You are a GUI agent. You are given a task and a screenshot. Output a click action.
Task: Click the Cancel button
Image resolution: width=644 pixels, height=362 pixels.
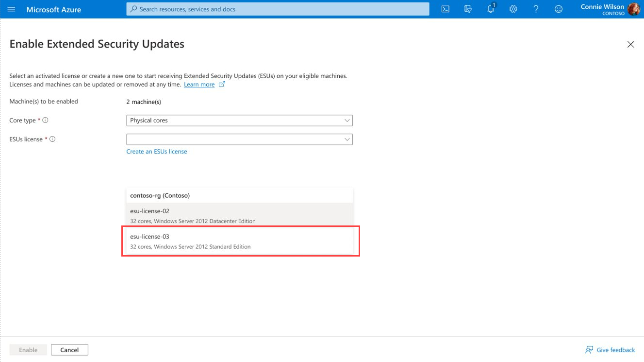[69, 350]
